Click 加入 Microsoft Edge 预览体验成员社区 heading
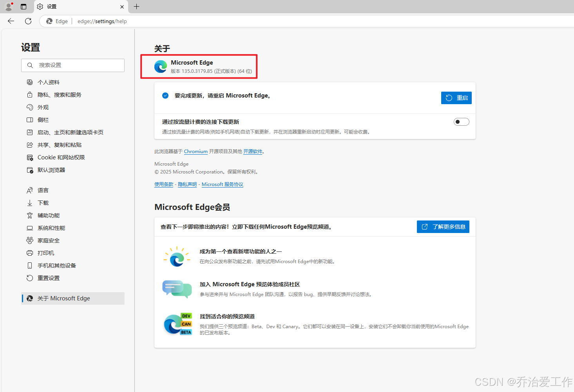The image size is (574, 392). [x=250, y=284]
